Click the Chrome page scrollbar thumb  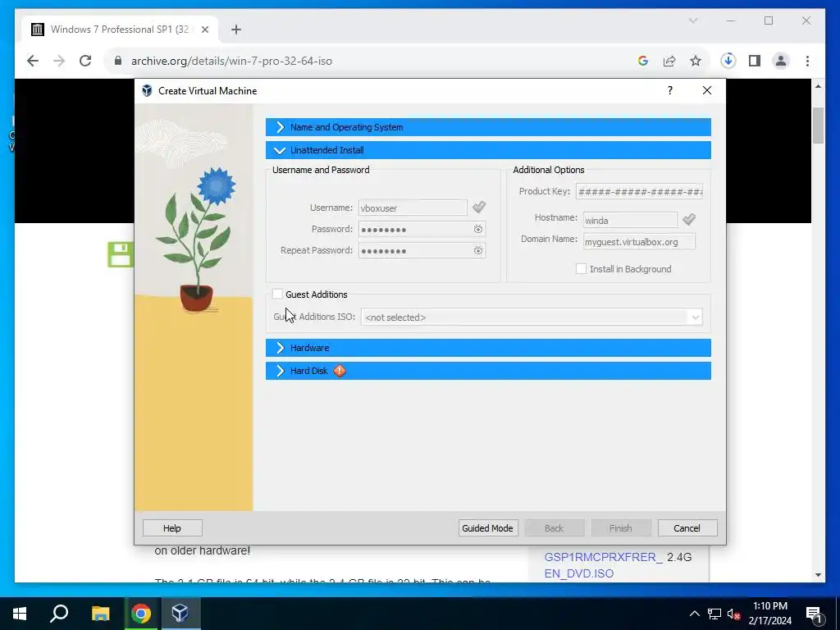pyautogui.click(x=818, y=126)
